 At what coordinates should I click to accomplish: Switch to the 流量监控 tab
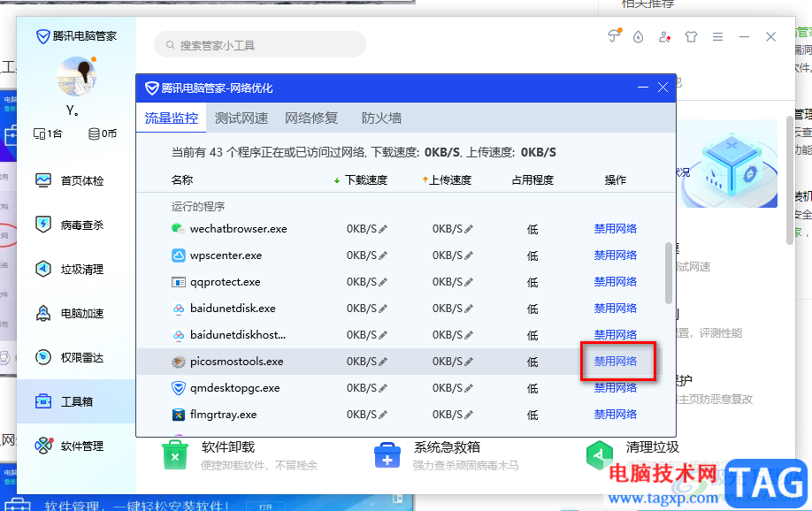pos(172,118)
